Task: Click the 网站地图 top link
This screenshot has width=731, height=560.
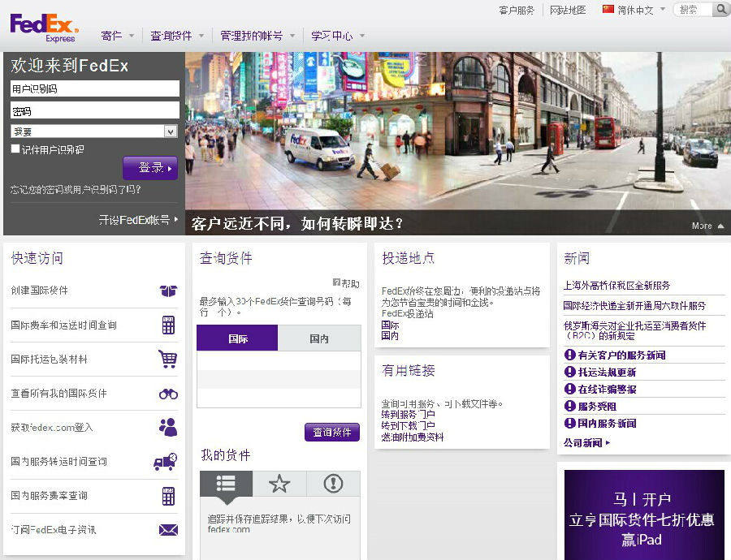Action: tap(568, 10)
